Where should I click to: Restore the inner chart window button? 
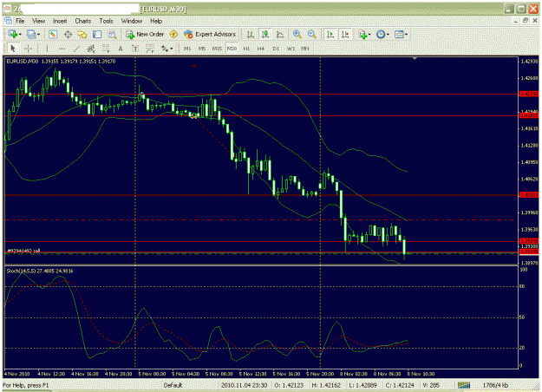[x=526, y=21]
